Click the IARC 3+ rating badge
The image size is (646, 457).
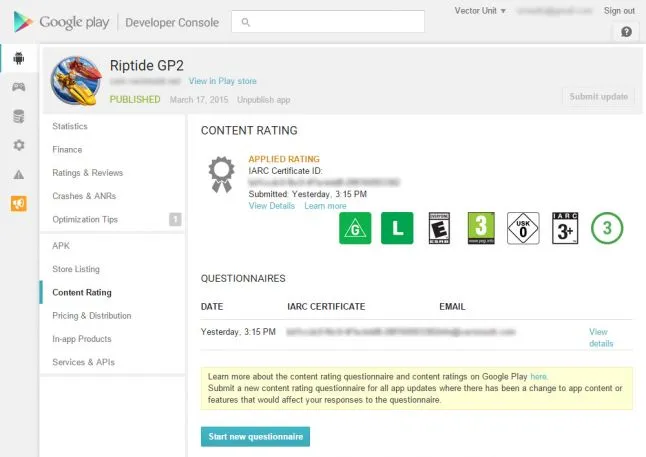[565, 228]
